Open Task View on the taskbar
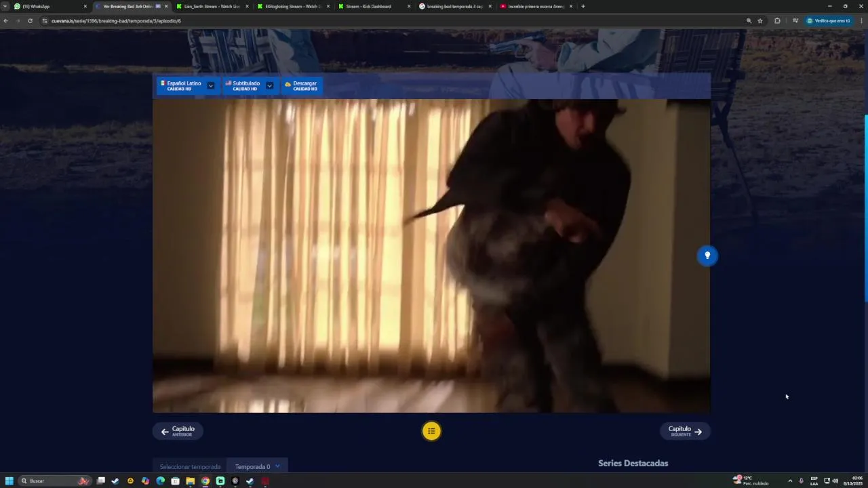 (x=101, y=481)
